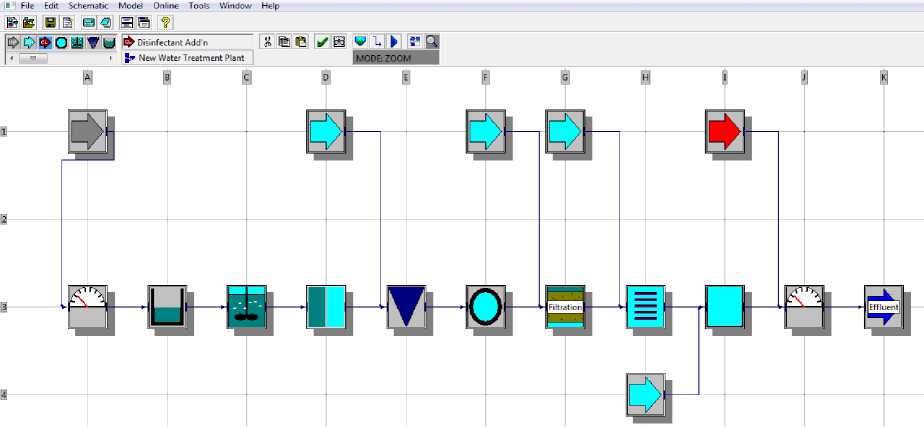
Task: Select the gray influent arrow block in column A
Action: point(87,131)
